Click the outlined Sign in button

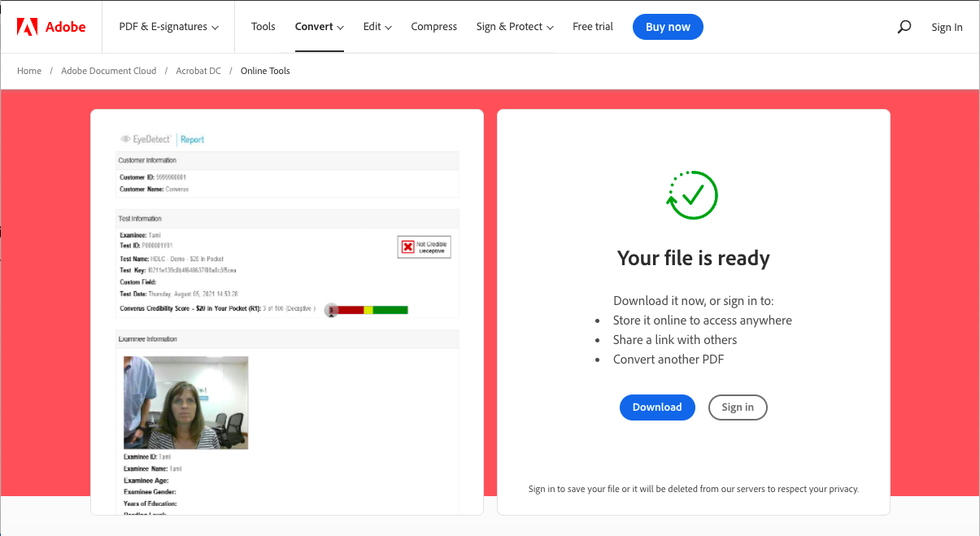738,407
